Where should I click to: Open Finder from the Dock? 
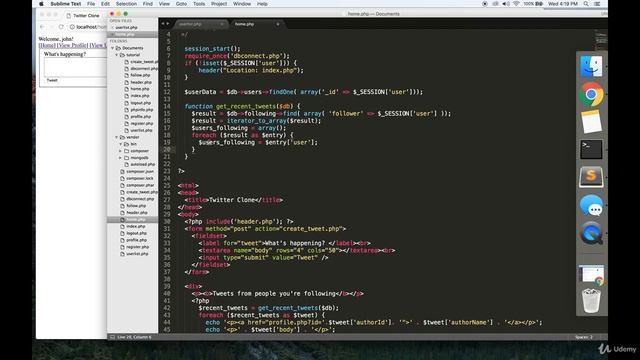(x=591, y=66)
